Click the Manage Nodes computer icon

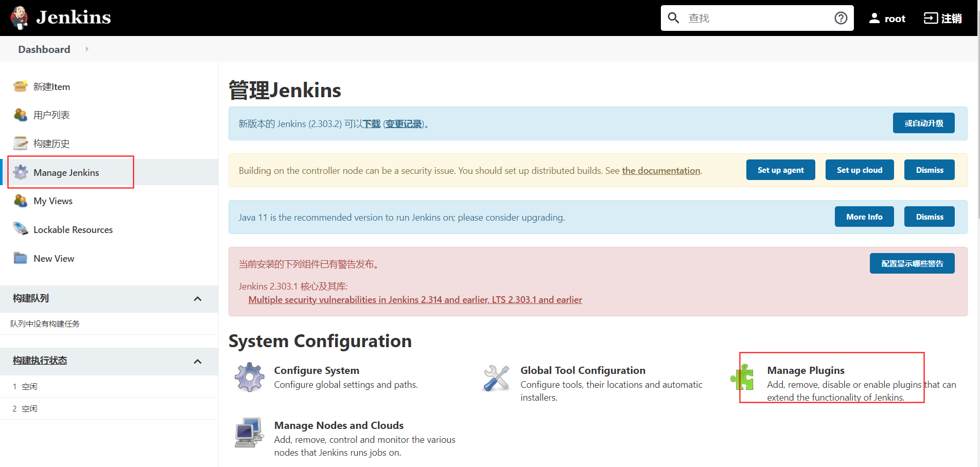point(249,433)
